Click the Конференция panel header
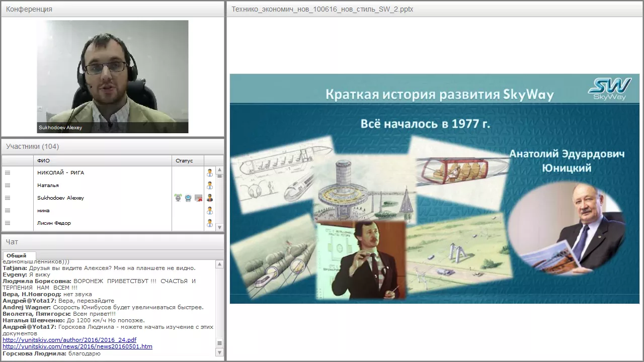644x362 pixels. (113, 9)
